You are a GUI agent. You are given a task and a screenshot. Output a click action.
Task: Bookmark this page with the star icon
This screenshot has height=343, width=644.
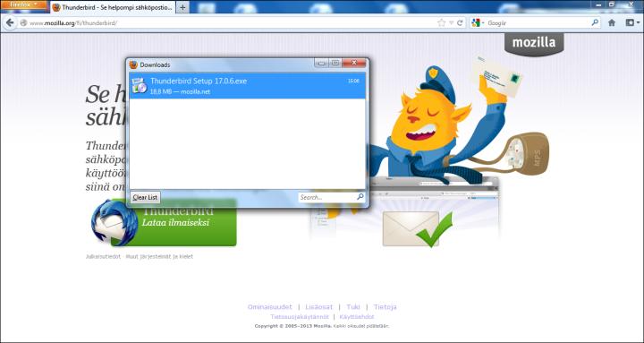click(x=442, y=23)
